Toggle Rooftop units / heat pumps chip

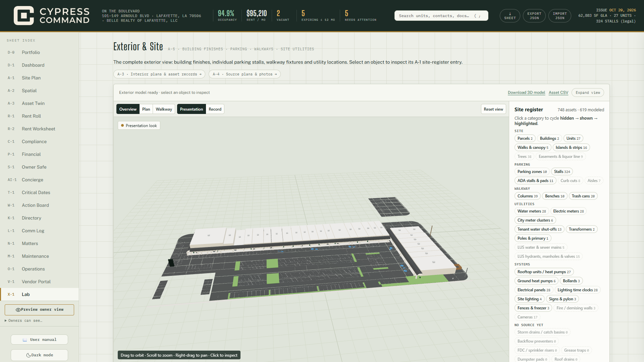544,272
